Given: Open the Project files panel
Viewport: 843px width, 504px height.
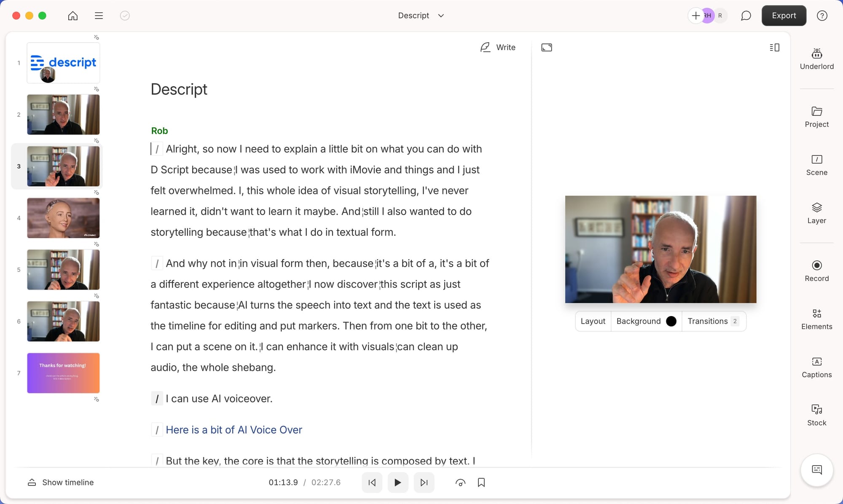Looking at the screenshot, I should tap(816, 117).
